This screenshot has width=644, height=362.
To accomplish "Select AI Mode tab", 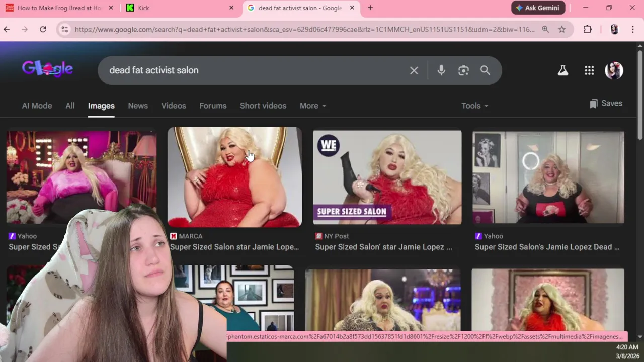I will click(x=37, y=106).
